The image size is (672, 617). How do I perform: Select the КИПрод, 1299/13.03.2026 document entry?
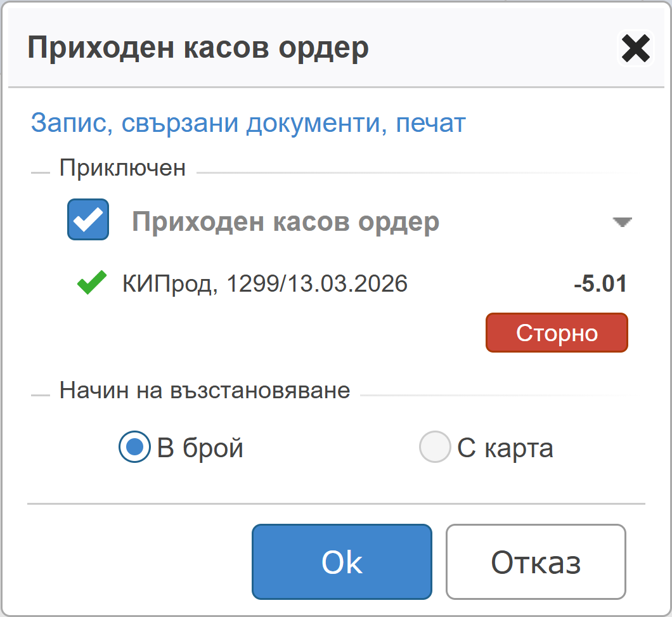[x=265, y=283]
